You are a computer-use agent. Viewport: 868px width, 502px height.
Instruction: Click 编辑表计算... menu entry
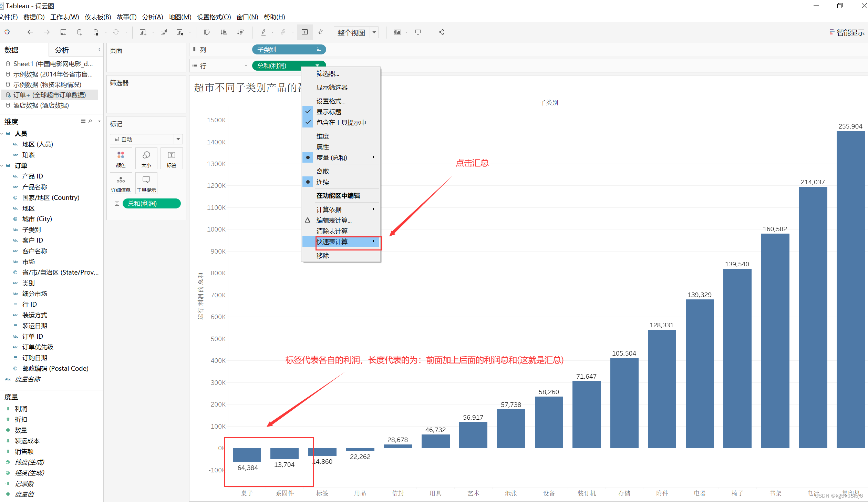[341, 220]
